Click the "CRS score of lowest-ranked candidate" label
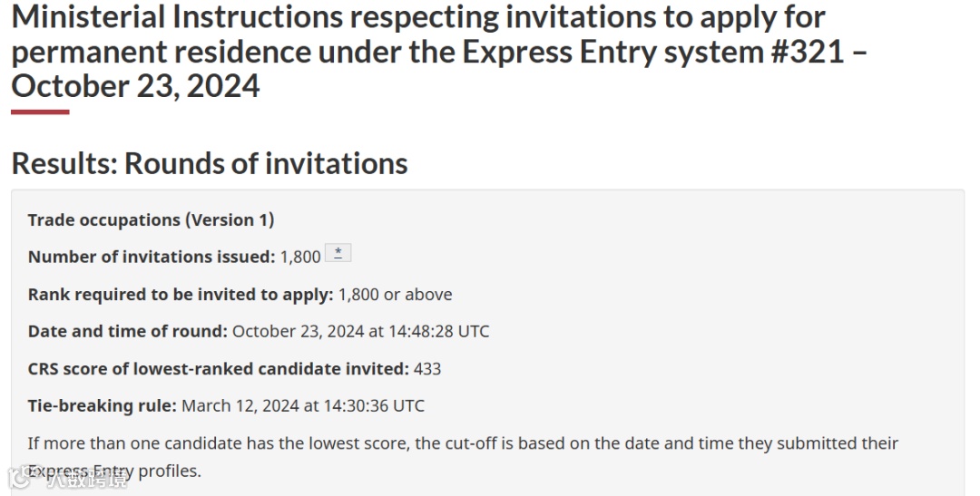Viewport: 980px width, 496px height. click(218, 368)
